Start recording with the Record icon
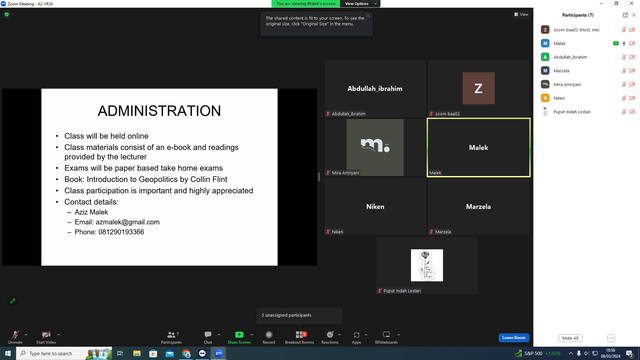 coord(269,335)
